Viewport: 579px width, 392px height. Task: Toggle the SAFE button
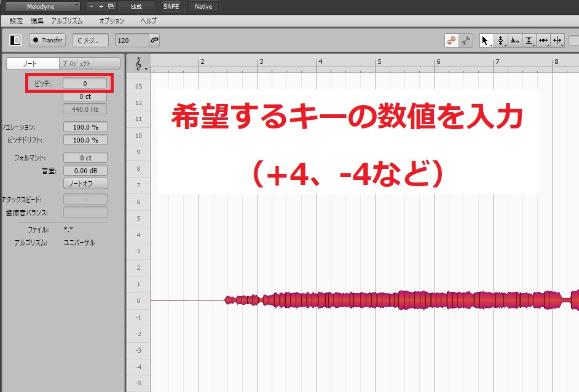pos(171,6)
